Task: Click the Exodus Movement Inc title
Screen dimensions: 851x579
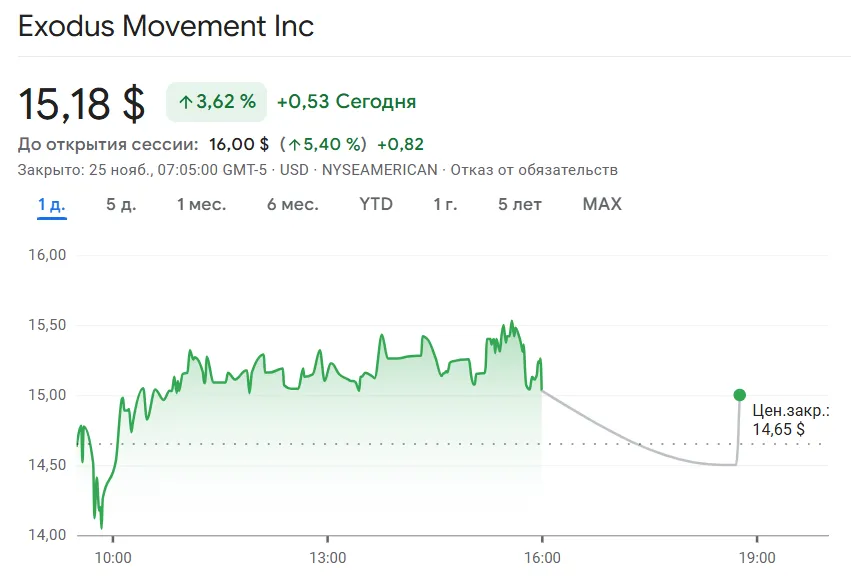Action: (x=166, y=26)
